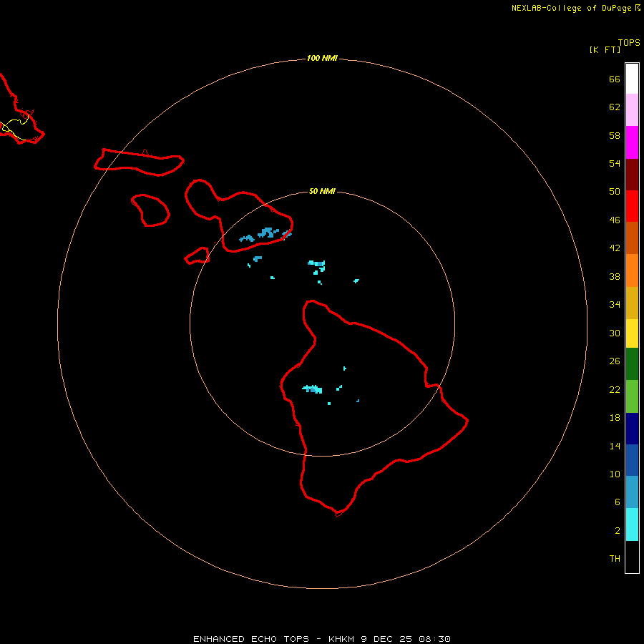Click the "14" legend value
Screen dimensions: 644x644
615,446
